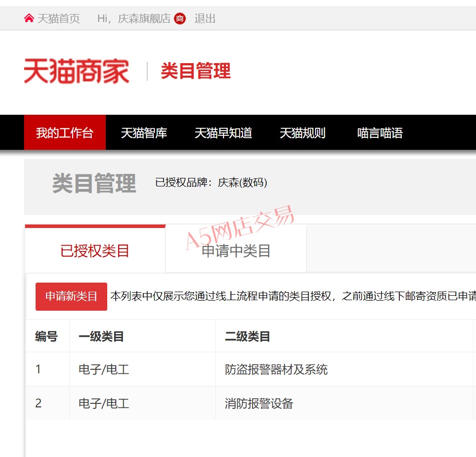Click the 编号 column header
This screenshot has height=457, width=476.
[47, 336]
